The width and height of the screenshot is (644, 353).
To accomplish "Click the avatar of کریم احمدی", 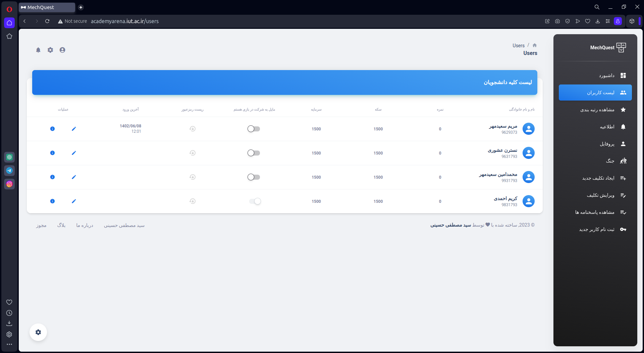I will tap(529, 201).
